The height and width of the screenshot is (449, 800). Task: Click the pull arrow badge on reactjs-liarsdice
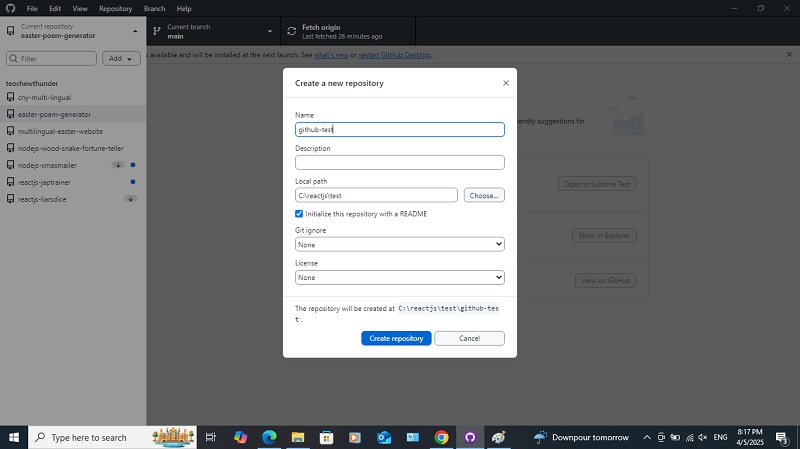coord(130,198)
